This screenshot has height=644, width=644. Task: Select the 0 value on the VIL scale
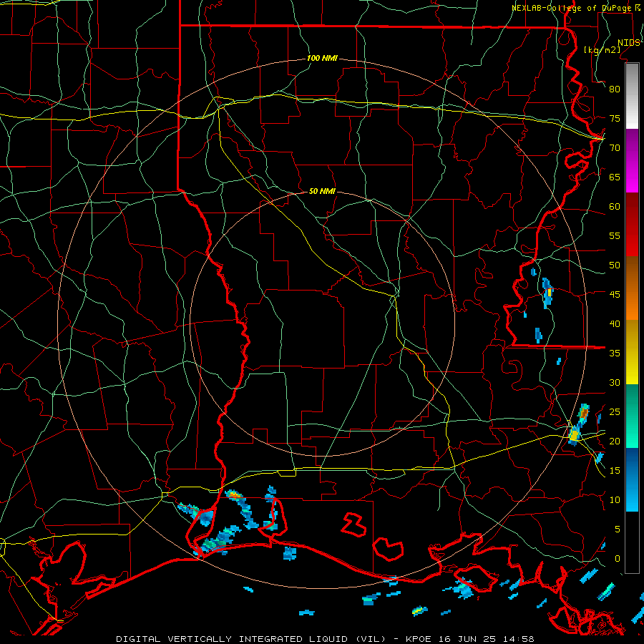click(x=618, y=559)
